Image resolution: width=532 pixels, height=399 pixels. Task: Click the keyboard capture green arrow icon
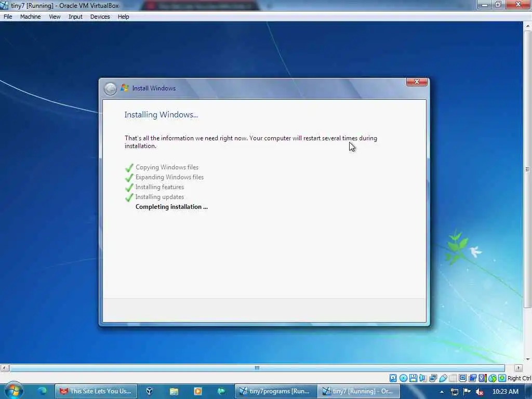point(502,378)
